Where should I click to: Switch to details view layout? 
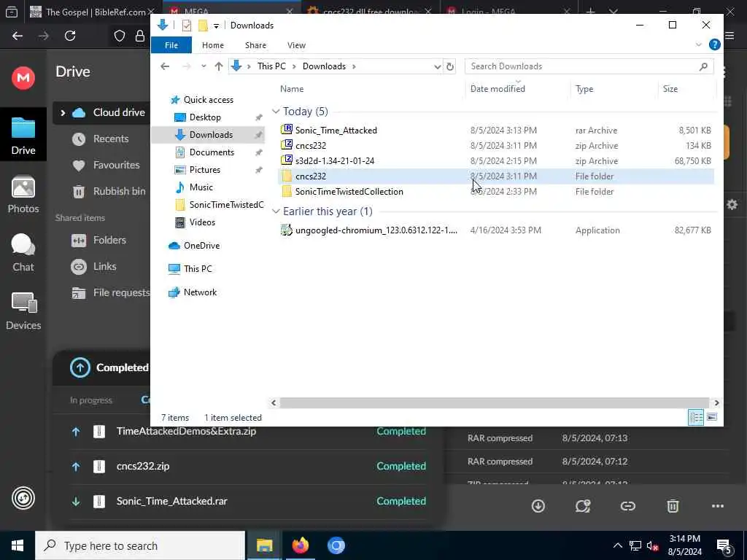(695, 417)
